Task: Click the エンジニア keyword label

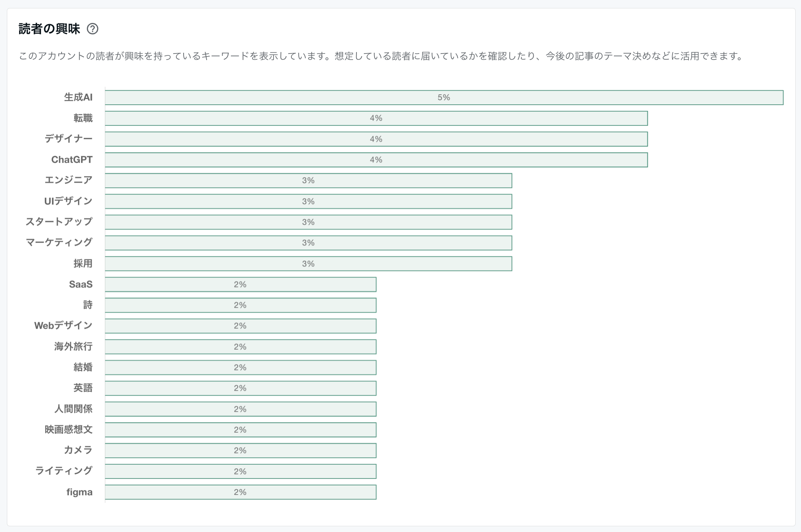Action: coord(68,180)
